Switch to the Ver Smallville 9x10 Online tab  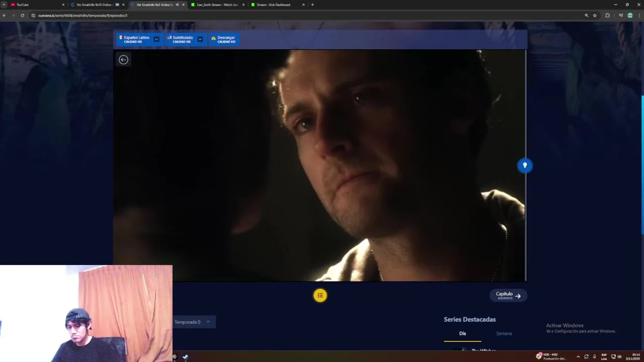[97, 5]
